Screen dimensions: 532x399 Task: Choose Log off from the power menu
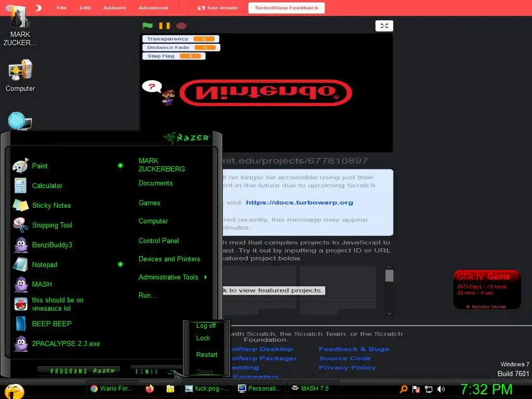(206, 326)
